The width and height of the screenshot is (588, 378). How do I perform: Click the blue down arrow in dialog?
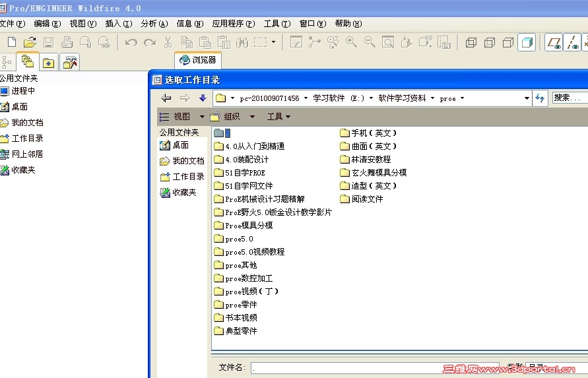click(203, 98)
